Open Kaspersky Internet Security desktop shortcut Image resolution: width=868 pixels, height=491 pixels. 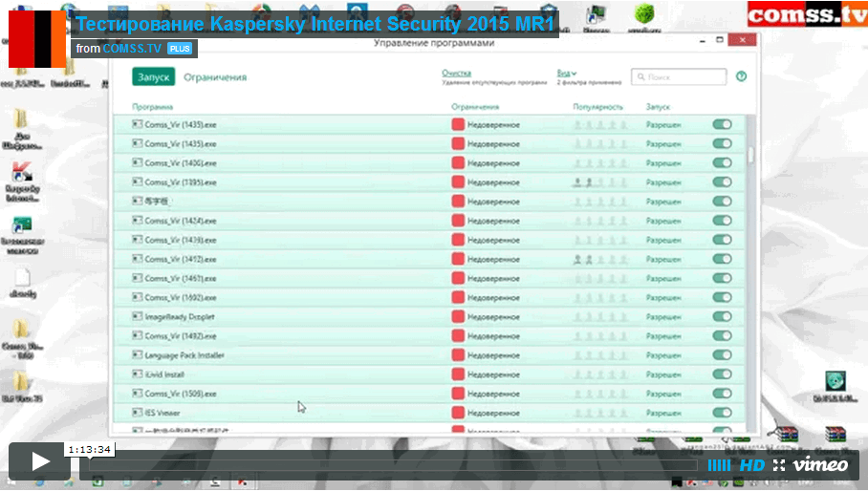[x=22, y=181]
